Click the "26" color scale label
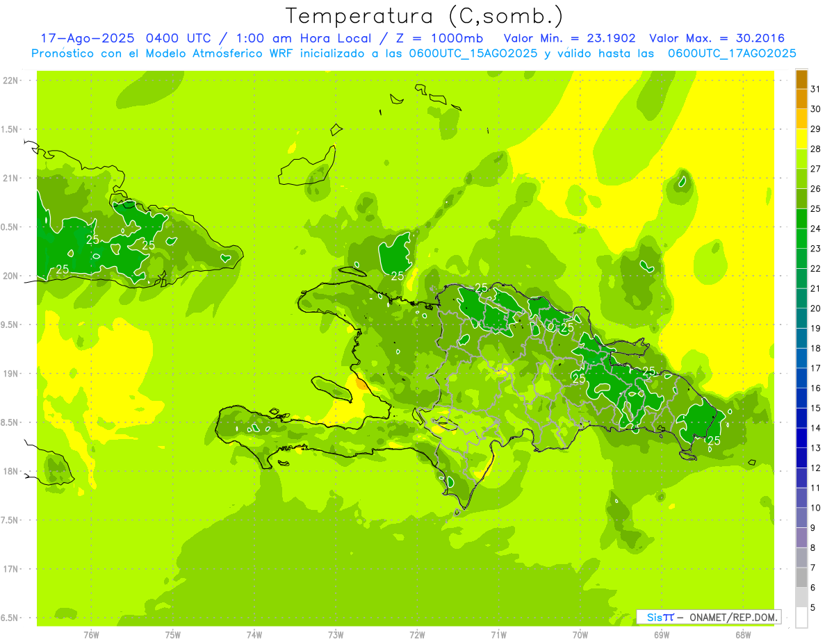 tap(816, 188)
